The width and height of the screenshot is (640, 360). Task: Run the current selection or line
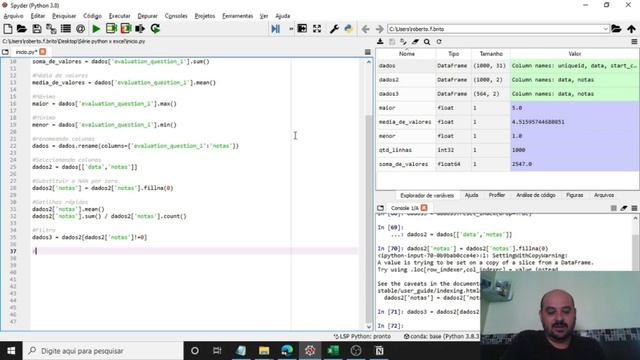[x=140, y=29]
